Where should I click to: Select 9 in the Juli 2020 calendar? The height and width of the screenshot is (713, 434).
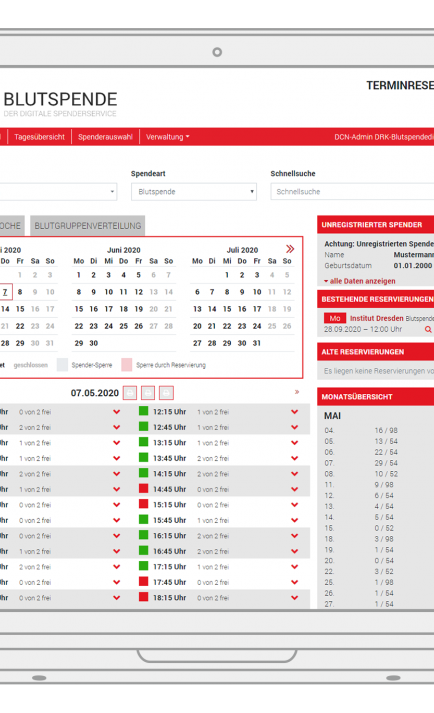(242, 292)
